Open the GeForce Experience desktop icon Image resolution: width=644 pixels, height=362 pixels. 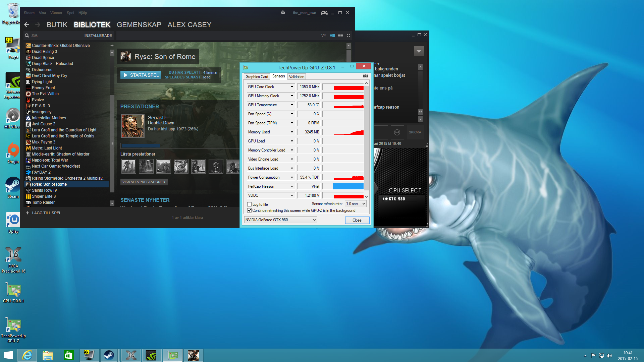(x=13, y=86)
